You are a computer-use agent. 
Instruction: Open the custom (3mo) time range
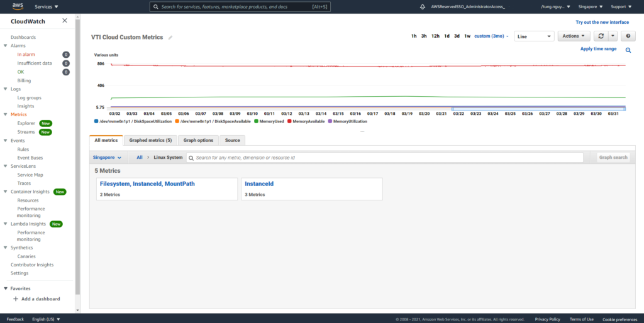[x=491, y=36]
